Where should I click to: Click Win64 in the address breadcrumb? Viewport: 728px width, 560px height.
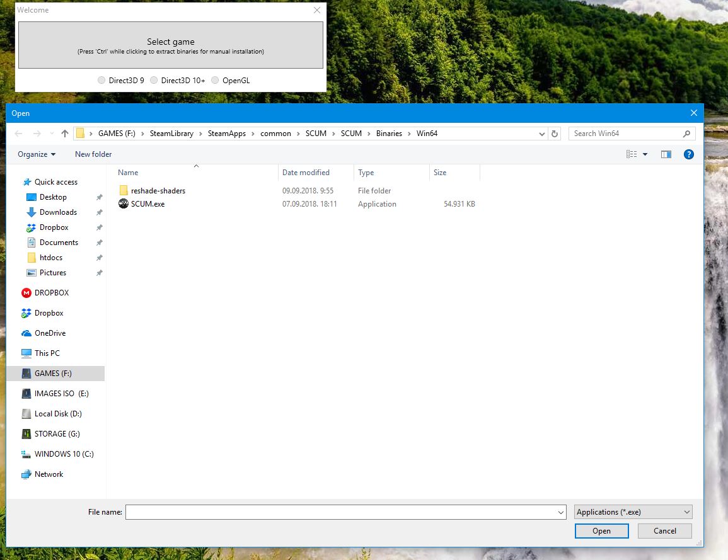[x=427, y=134]
